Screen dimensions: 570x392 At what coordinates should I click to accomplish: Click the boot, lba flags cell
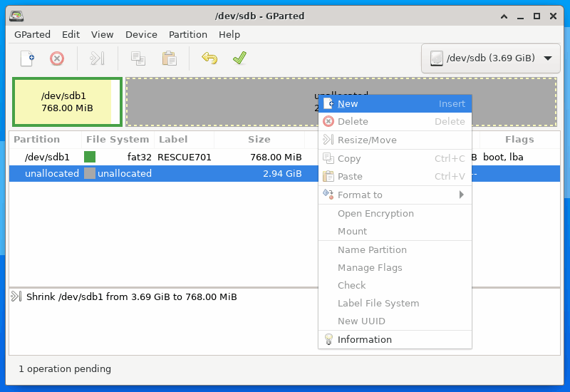pyautogui.click(x=503, y=157)
